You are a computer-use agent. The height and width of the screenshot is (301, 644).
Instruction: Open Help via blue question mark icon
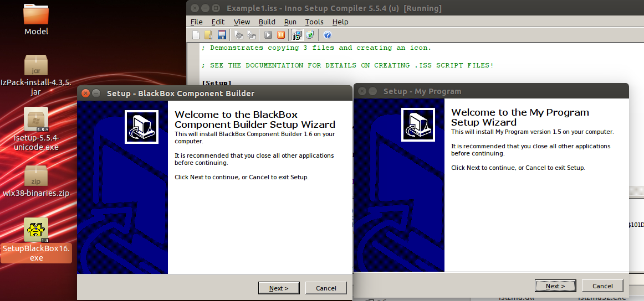[x=328, y=35]
